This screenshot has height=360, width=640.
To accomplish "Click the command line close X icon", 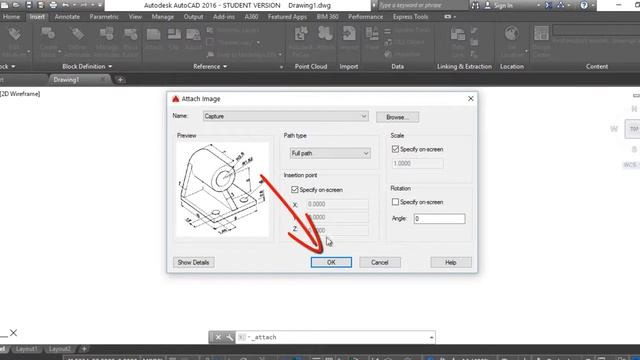I will [x=218, y=337].
